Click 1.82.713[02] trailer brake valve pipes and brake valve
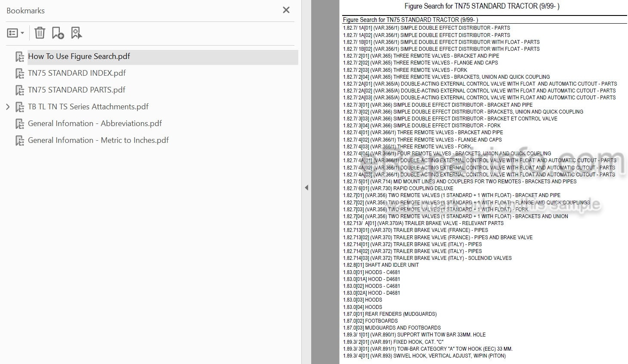 tap(438, 238)
